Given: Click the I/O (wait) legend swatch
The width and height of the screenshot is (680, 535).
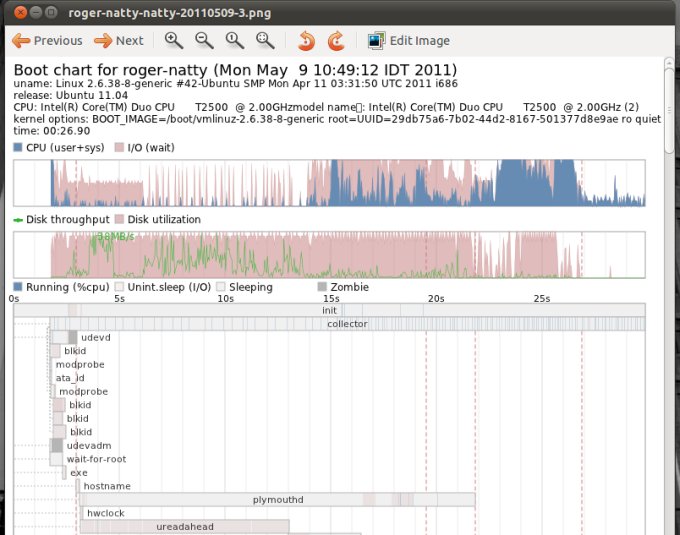Looking at the screenshot, I should click(119, 147).
